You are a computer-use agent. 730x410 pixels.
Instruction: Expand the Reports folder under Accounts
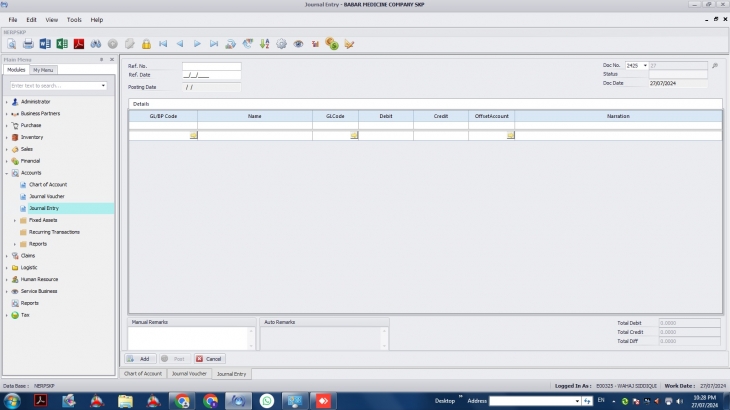click(14, 244)
